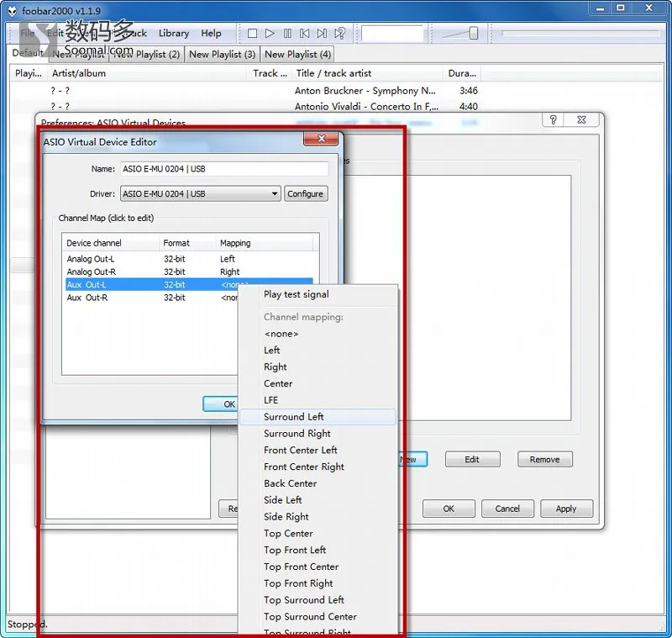The width and height of the screenshot is (672, 638).
Task: Click Apply button in Preferences dialog
Action: (x=566, y=509)
